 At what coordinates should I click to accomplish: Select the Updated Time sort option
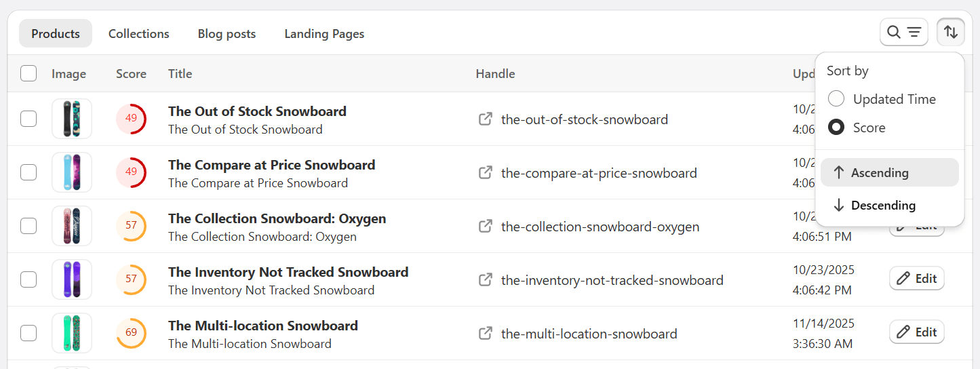click(x=836, y=99)
